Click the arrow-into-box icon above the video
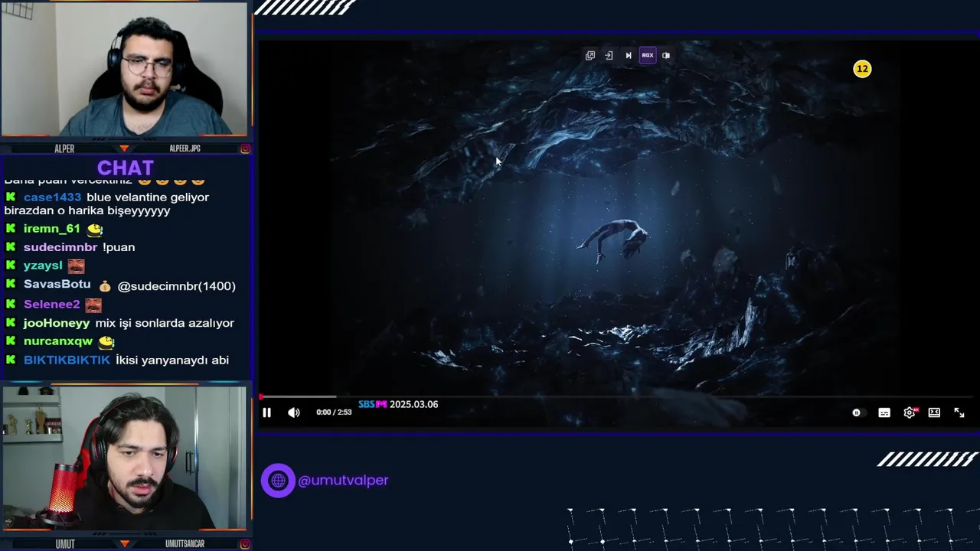 pyautogui.click(x=609, y=55)
